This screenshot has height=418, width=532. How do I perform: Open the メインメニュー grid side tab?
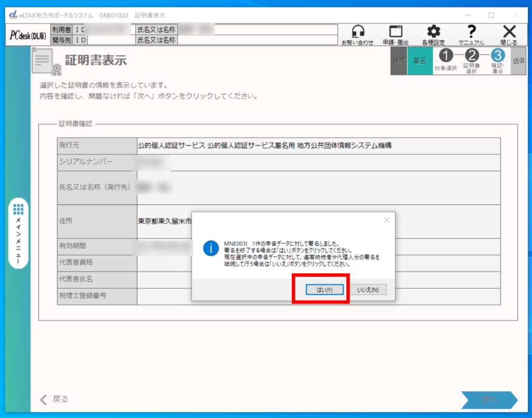18,233
